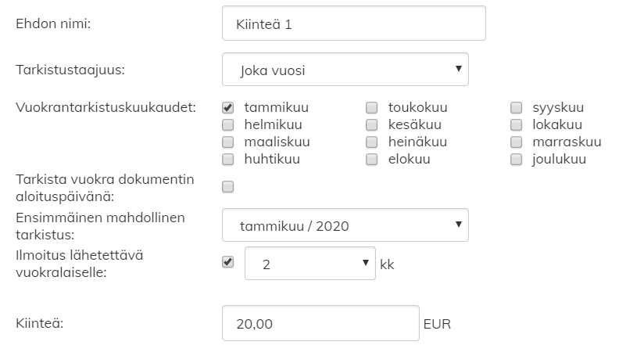Enable the maaliskuu checkbox
644x356 pixels.
tap(228, 142)
